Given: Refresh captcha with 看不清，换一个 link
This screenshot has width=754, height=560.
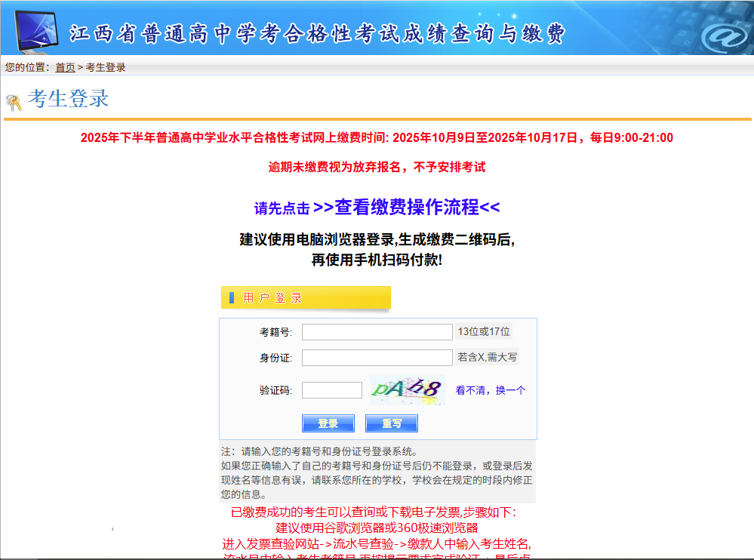Looking at the screenshot, I should pos(490,390).
